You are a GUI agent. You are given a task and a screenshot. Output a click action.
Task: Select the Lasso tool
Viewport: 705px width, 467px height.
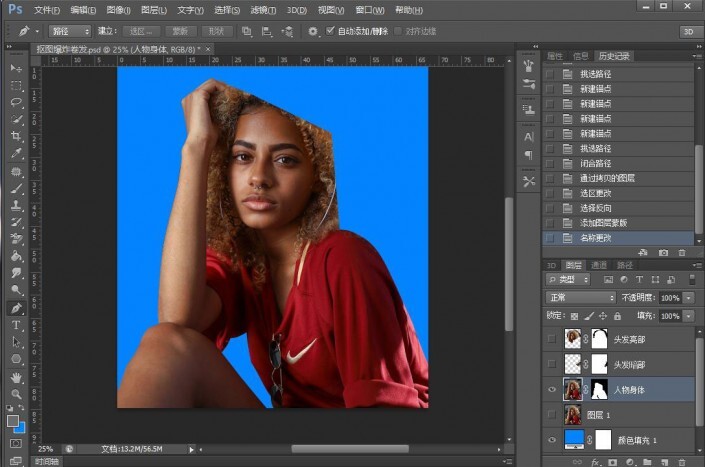(x=16, y=102)
